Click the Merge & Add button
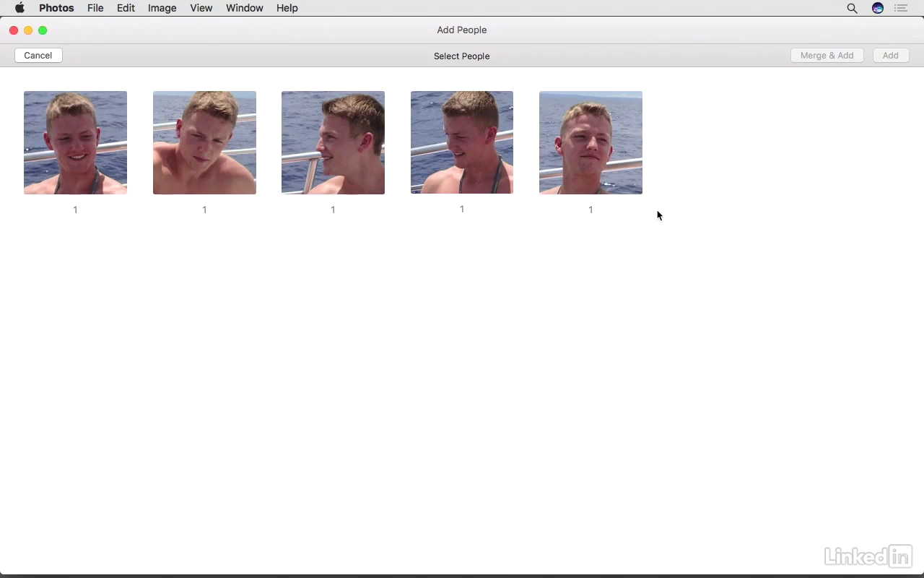Screen dimensions: 924x578 [x=827, y=56]
